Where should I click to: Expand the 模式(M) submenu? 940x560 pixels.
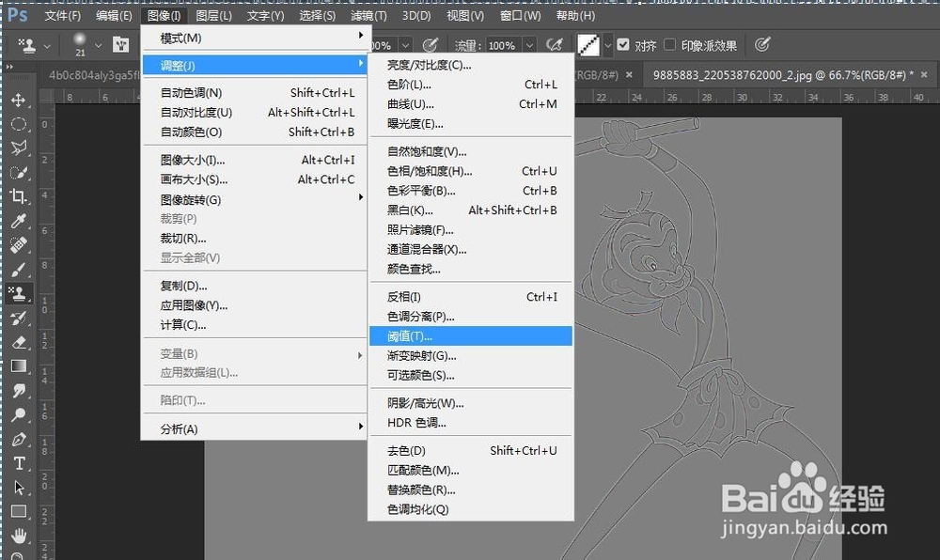(254, 38)
